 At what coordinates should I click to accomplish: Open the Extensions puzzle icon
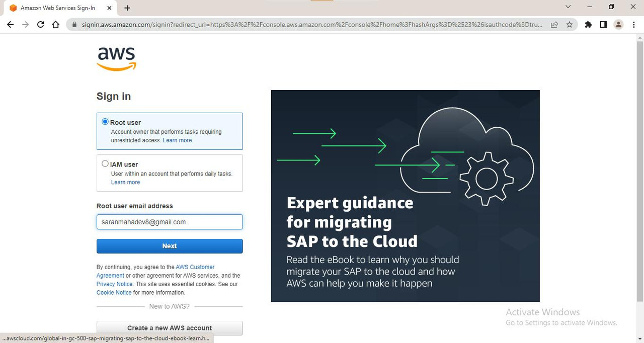[x=588, y=24]
